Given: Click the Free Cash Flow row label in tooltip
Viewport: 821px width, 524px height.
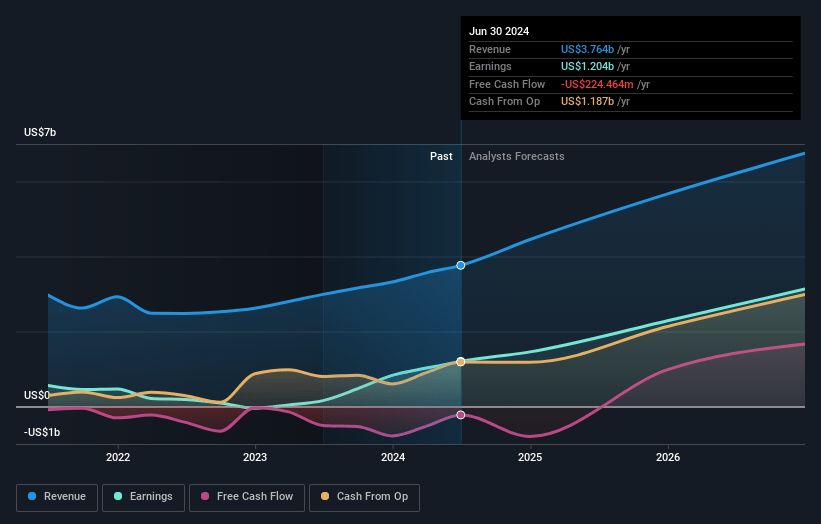Looking at the screenshot, I should pyautogui.click(x=507, y=84).
